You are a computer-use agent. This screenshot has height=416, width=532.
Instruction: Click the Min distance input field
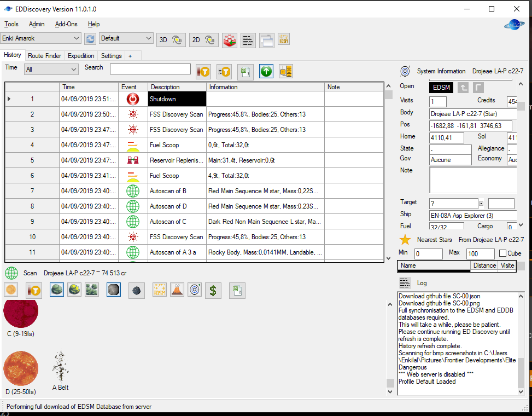pyautogui.click(x=429, y=253)
